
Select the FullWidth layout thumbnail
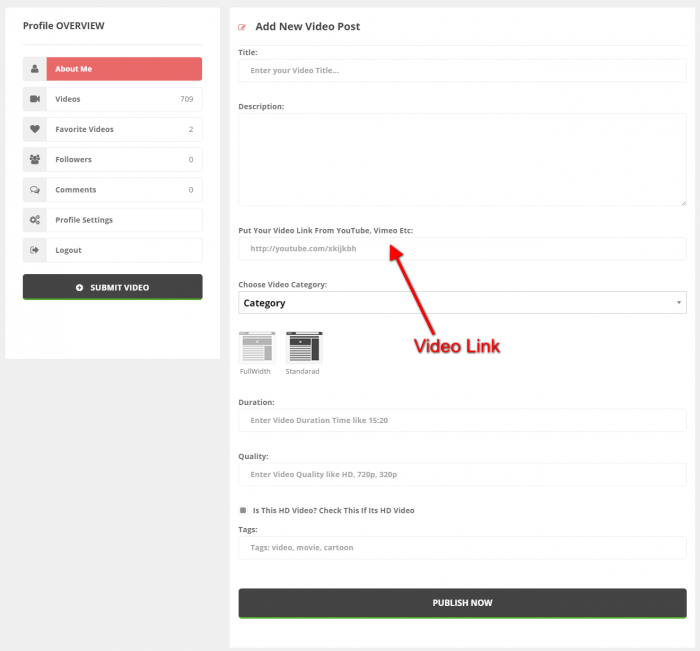[x=256, y=347]
